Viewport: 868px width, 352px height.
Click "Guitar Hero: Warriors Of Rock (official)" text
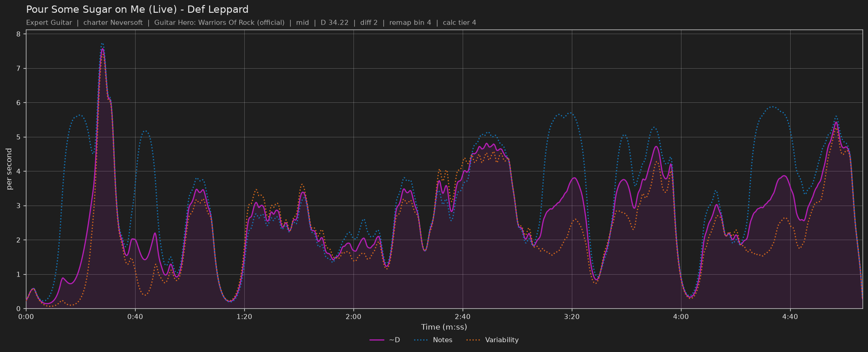tap(219, 23)
